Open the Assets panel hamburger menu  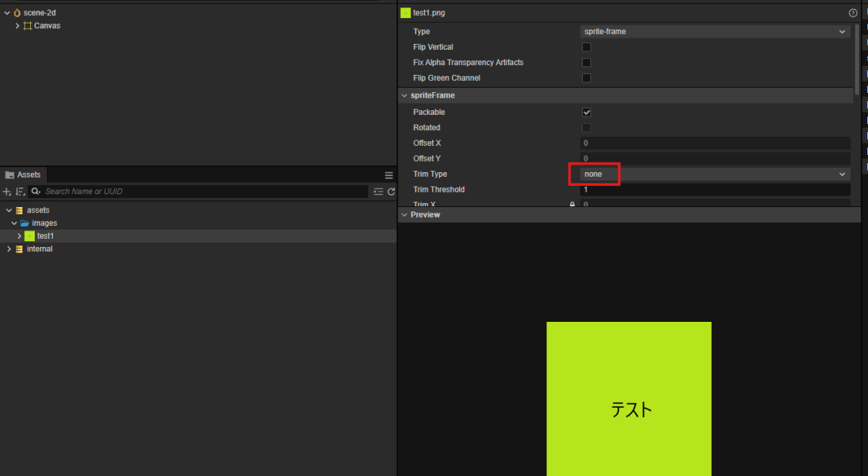389,175
